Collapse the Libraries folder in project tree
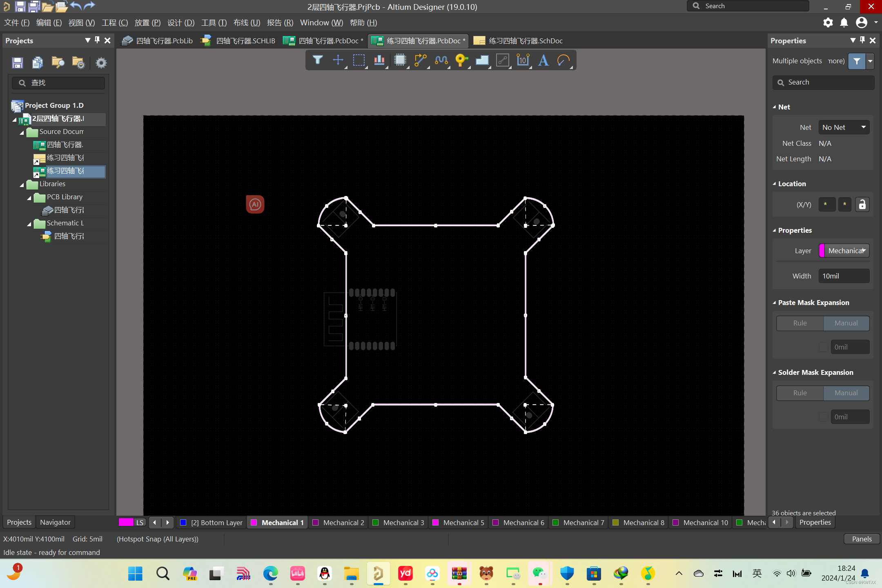 (x=22, y=185)
